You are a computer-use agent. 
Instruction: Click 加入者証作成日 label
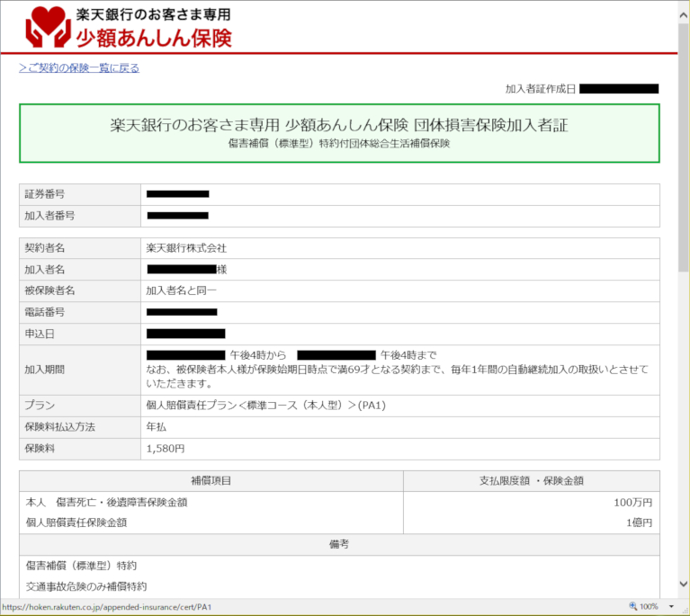(541, 89)
